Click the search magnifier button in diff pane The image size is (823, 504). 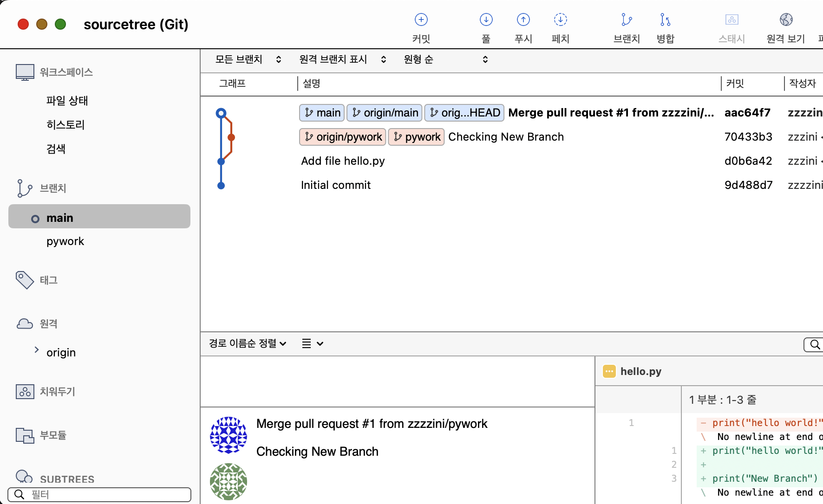click(x=814, y=344)
